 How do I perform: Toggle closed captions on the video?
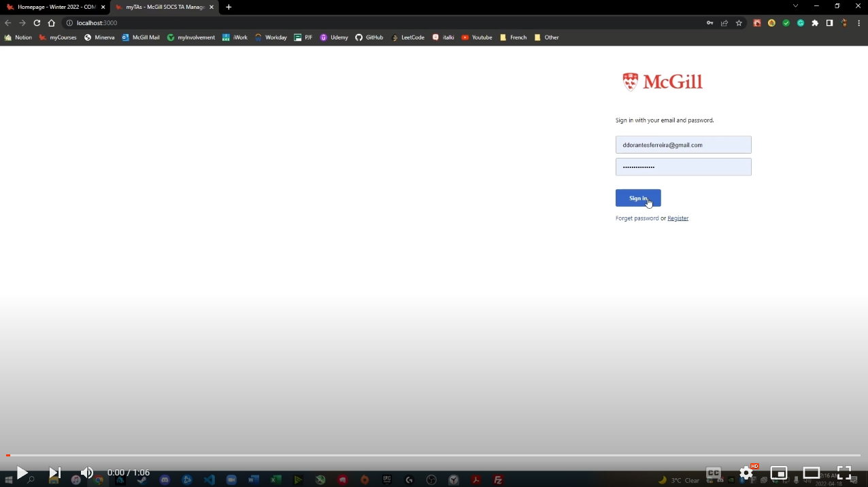713,472
